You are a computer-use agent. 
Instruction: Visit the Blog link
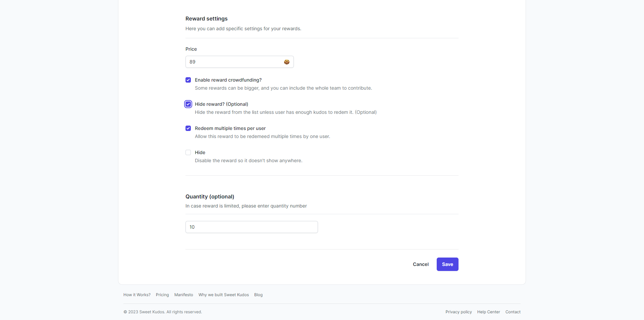(x=258, y=295)
